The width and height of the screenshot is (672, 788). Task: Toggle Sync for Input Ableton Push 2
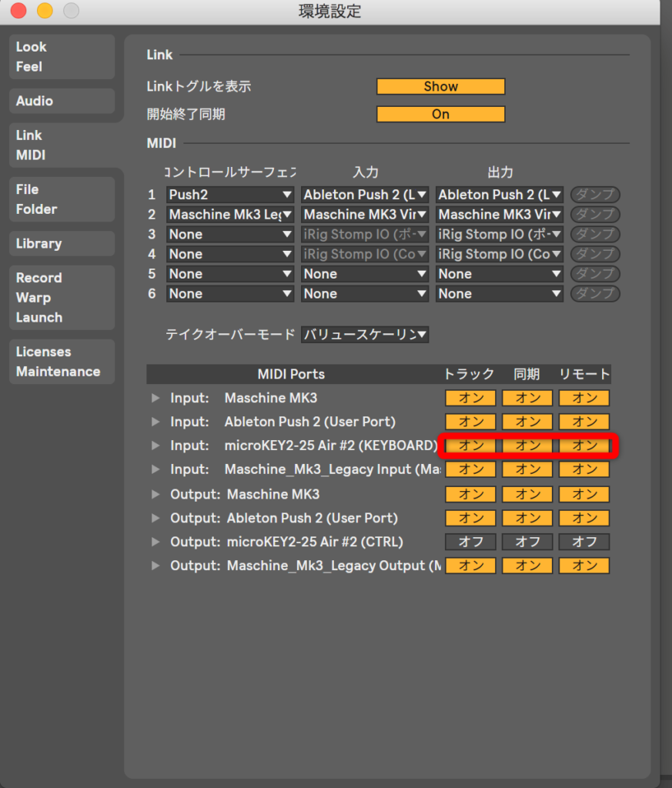click(x=527, y=422)
